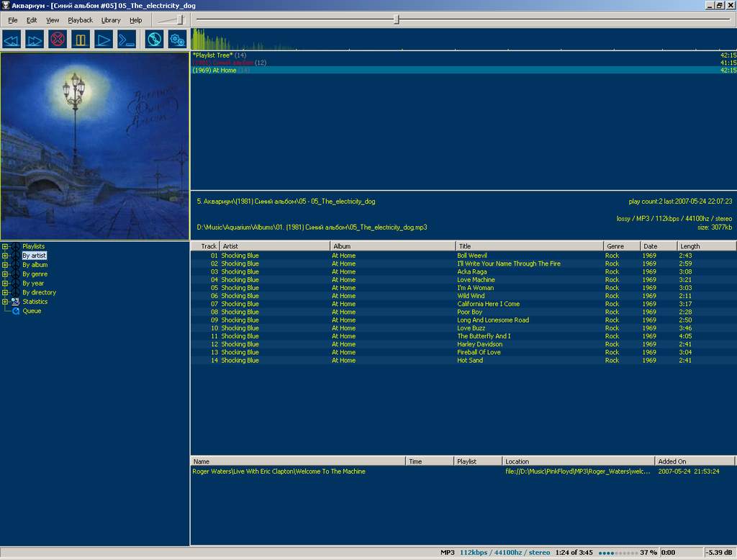Expand the Statistics tree node
The height and width of the screenshot is (560, 737).
click(x=5, y=302)
